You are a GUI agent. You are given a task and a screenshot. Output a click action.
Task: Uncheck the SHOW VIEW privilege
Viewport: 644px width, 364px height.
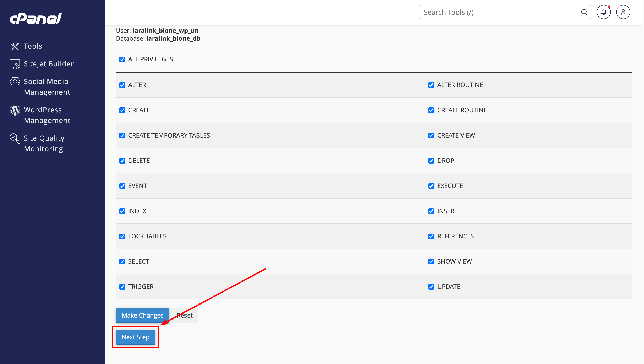tap(431, 261)
